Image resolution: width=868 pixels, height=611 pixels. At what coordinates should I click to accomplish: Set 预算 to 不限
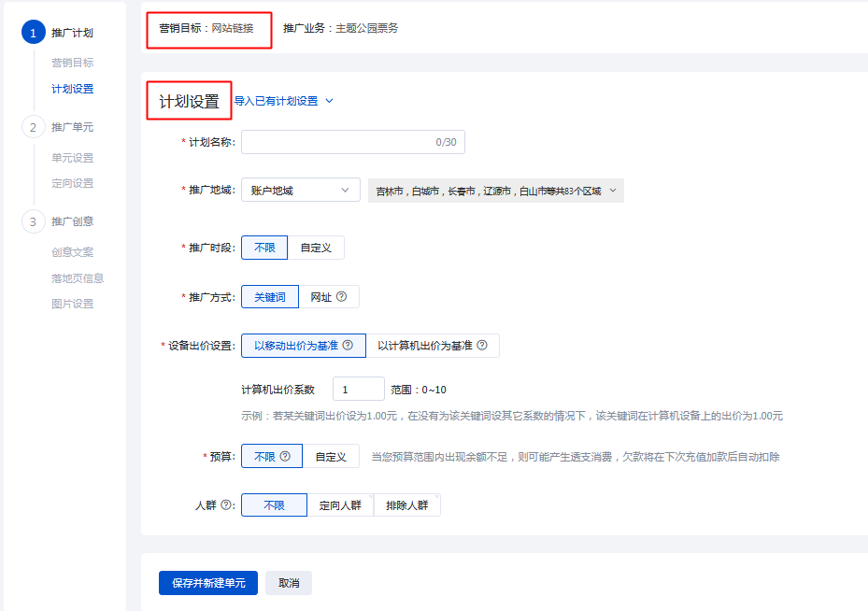(272, 456)
